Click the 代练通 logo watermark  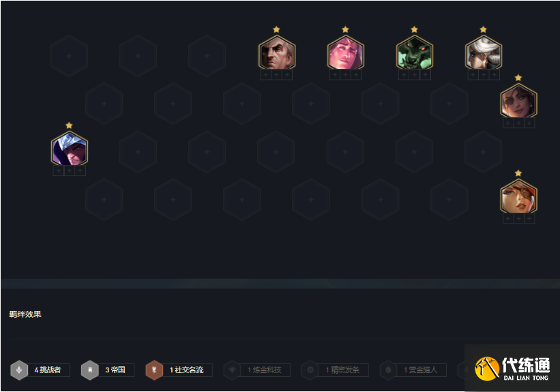coord(512,368)
